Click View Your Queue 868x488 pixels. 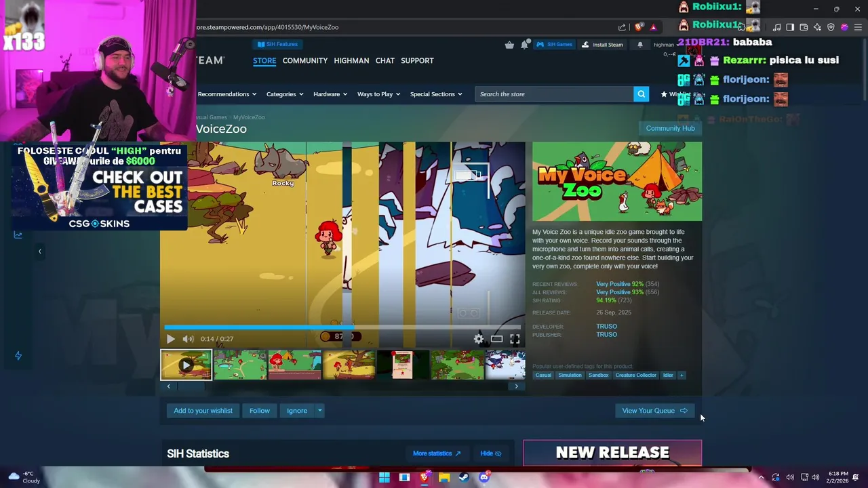click(x=654, y=411)
